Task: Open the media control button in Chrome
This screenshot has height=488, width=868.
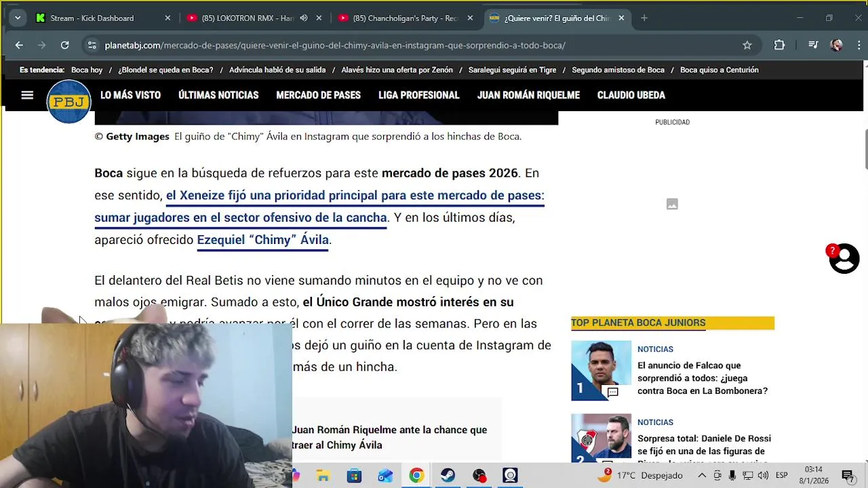Action: tap(813, 45)
